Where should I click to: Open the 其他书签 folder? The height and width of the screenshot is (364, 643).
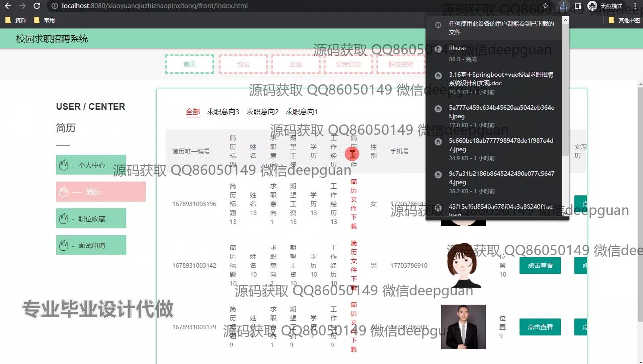tap(624, 20)
